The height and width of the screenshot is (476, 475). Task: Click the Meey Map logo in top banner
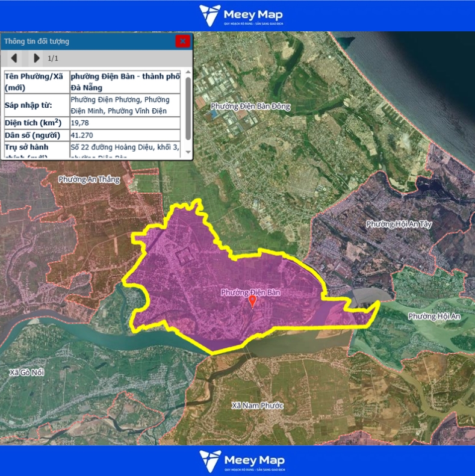[x=241, y=16]
